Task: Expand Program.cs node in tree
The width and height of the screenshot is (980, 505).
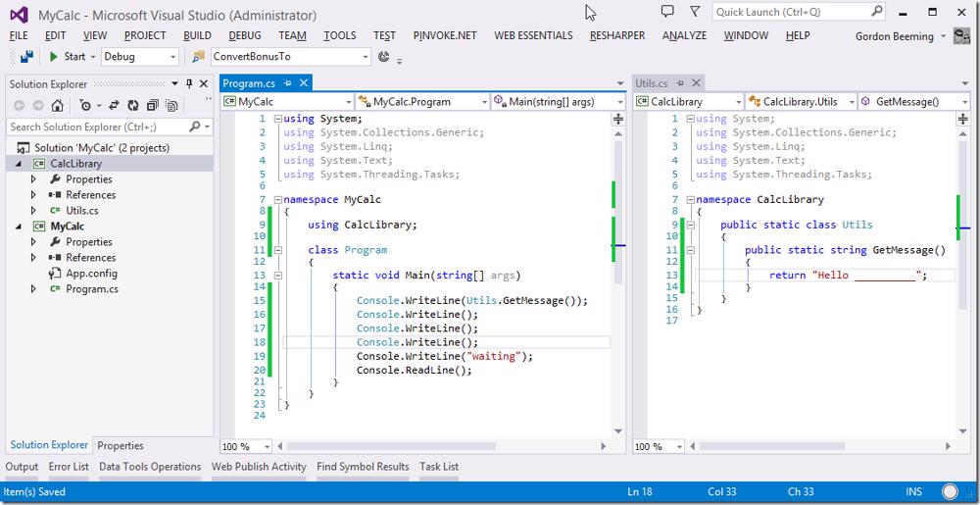Action: [x=33, y=288]
